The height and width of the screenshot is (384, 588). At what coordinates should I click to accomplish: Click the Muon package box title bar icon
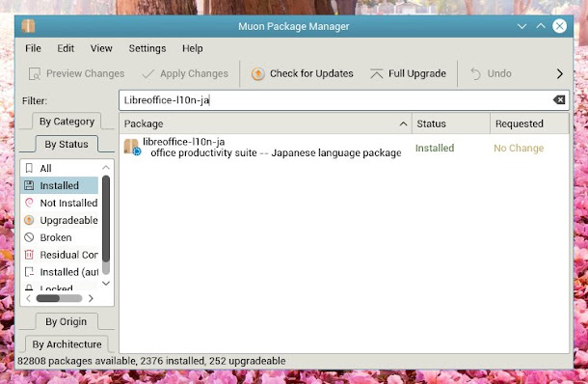(x=28, y=26)
